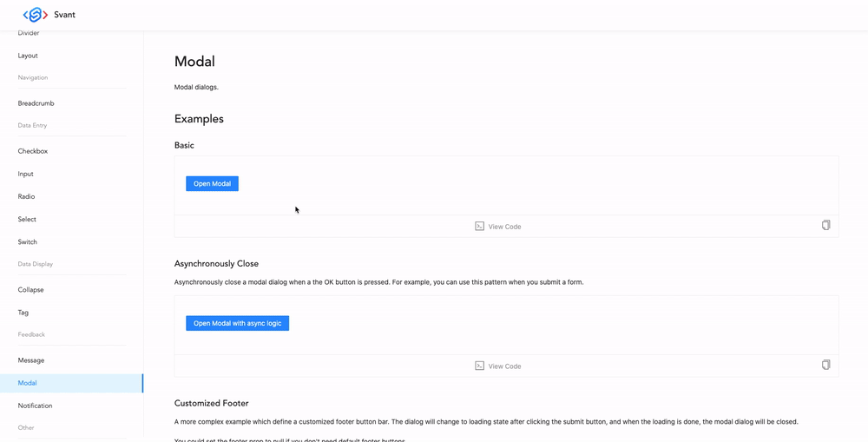Click the Svant logo icon
The image size is (868, 442).
pyautogui.click(x=36, y=15)
